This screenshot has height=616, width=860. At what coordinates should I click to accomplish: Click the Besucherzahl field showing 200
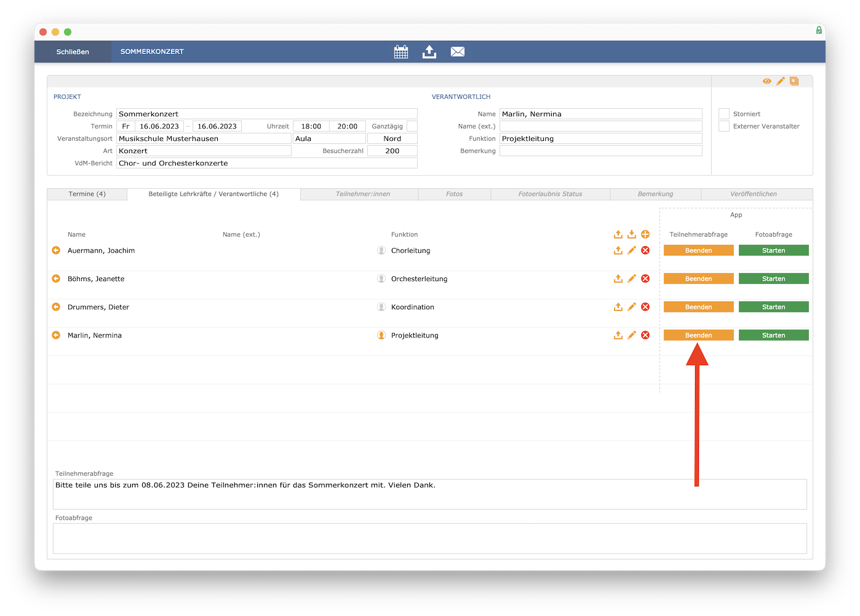point(392,151)
